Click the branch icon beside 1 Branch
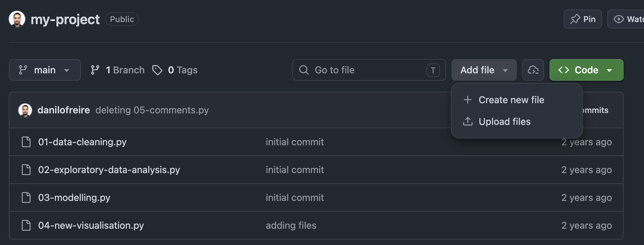Image resolution: width=644 pixels, height=245 pixels. tap(95, 70)
